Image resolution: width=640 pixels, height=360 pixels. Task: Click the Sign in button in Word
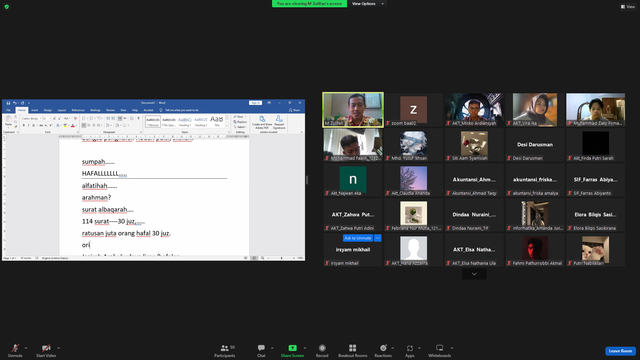[255, 103]
